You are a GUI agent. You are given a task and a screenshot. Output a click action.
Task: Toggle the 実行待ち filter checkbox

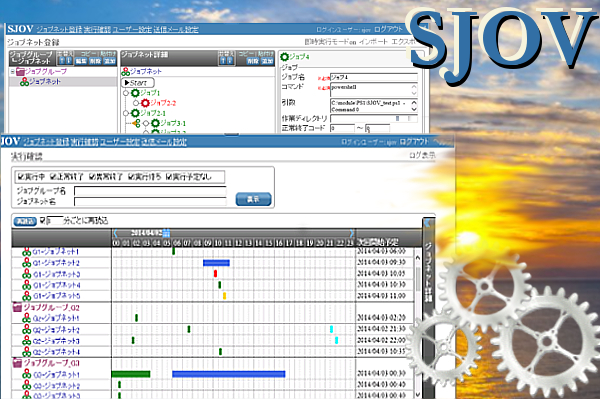pos(131,177)
